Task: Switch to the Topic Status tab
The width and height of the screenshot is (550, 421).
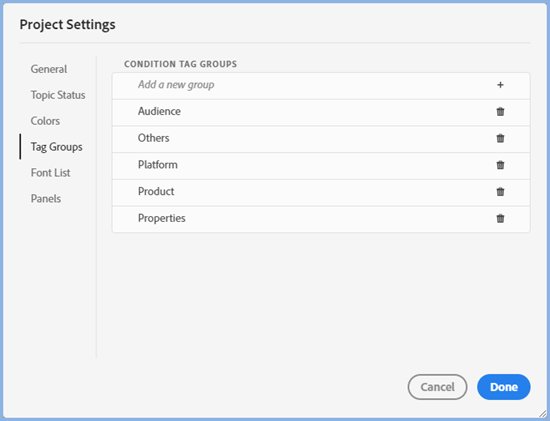Action: 58,95
